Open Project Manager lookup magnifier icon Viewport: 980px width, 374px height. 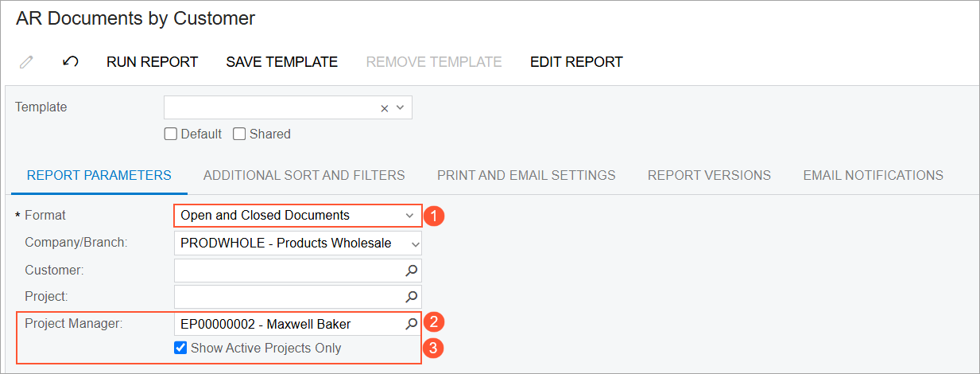pyautogui.click(x=412, y=323)
